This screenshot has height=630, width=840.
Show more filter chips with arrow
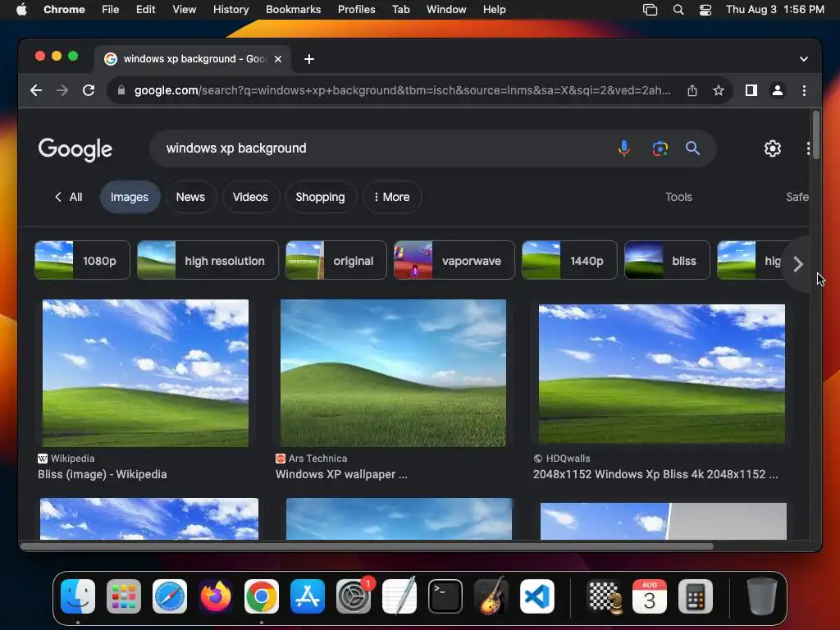(x=798, y=263)
